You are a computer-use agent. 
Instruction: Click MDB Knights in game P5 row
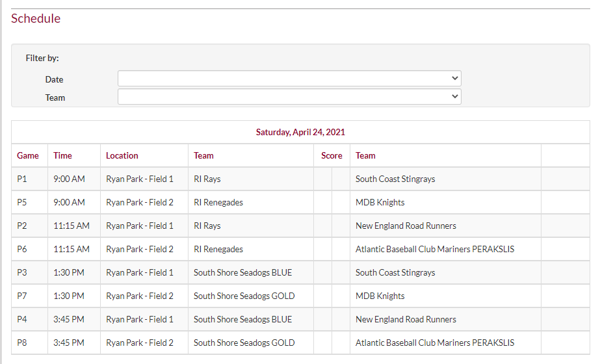point(380,202)
